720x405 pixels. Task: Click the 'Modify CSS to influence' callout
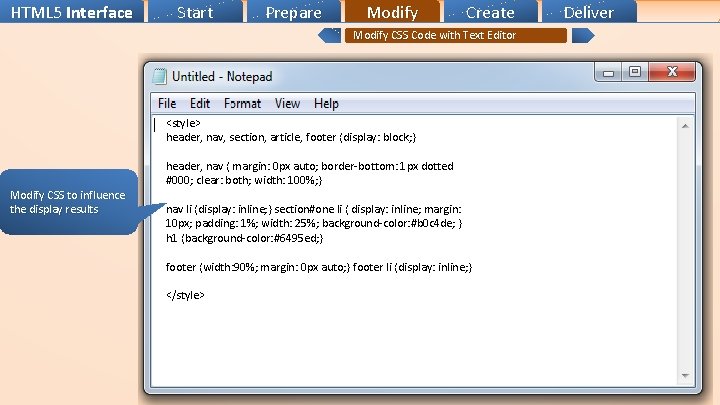[x=69, y=202]
